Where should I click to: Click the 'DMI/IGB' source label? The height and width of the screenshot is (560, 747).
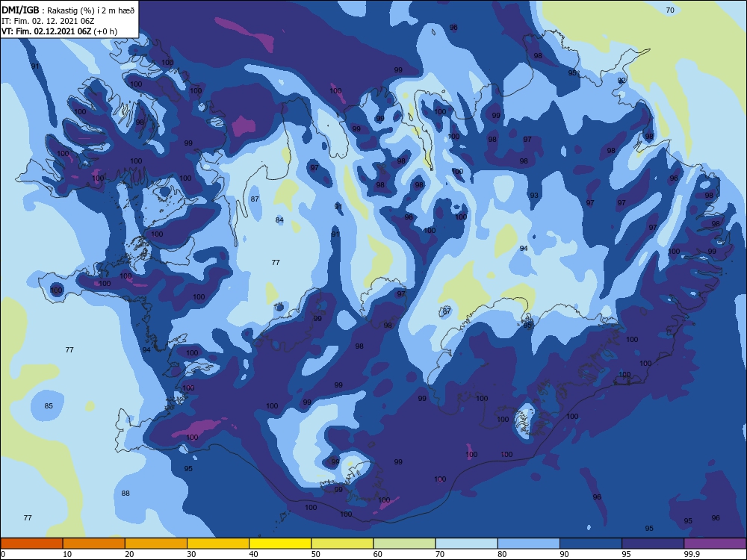20,10
